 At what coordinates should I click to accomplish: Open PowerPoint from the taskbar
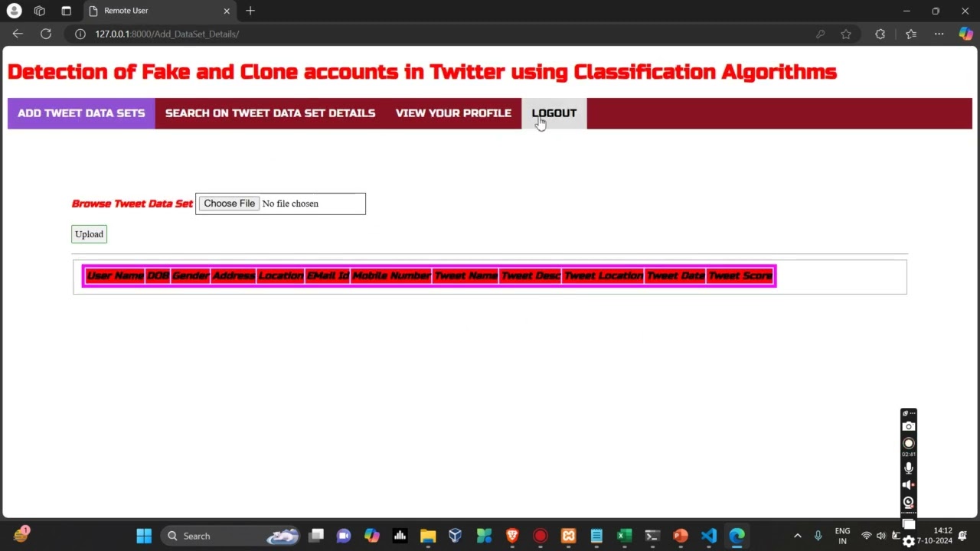(x=681, y=536)
